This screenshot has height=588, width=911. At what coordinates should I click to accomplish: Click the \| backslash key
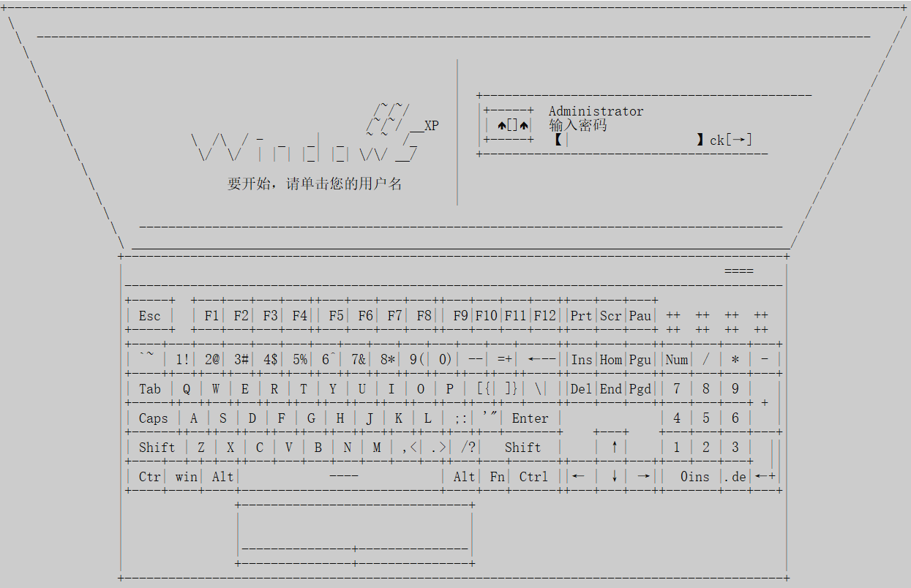click(541, 389)
